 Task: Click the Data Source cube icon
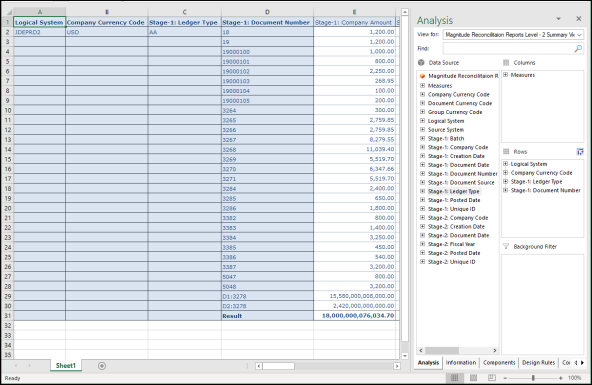421,63
